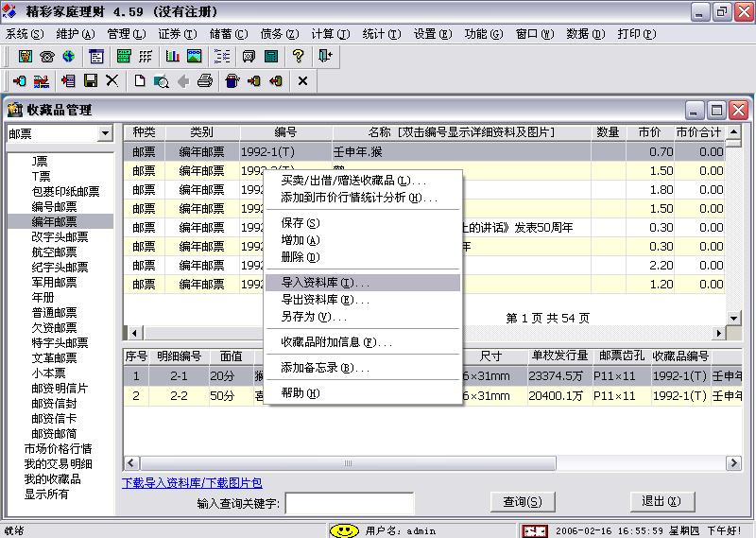Click the telephone icon in top toolbar
This screenshot has height=538, width=756.
point(46,57)
